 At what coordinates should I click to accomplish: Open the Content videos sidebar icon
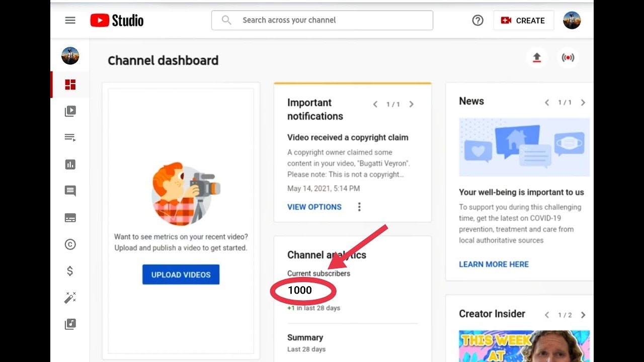point(70,111)
